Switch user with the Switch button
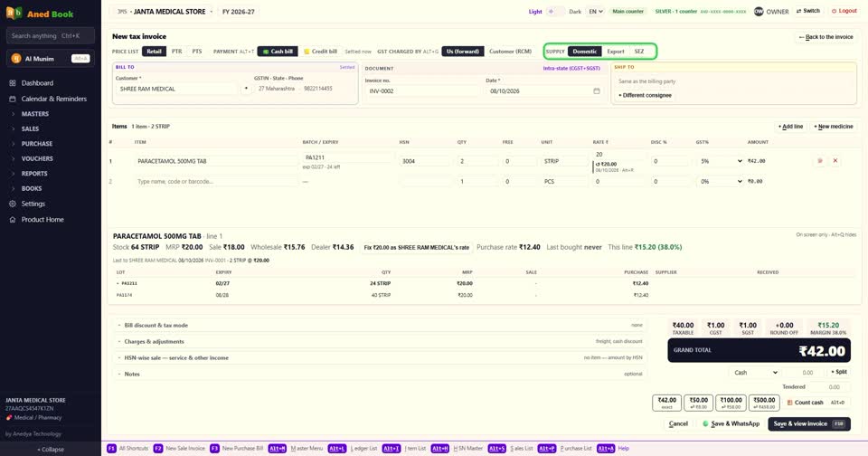 [x=807, y=11]
